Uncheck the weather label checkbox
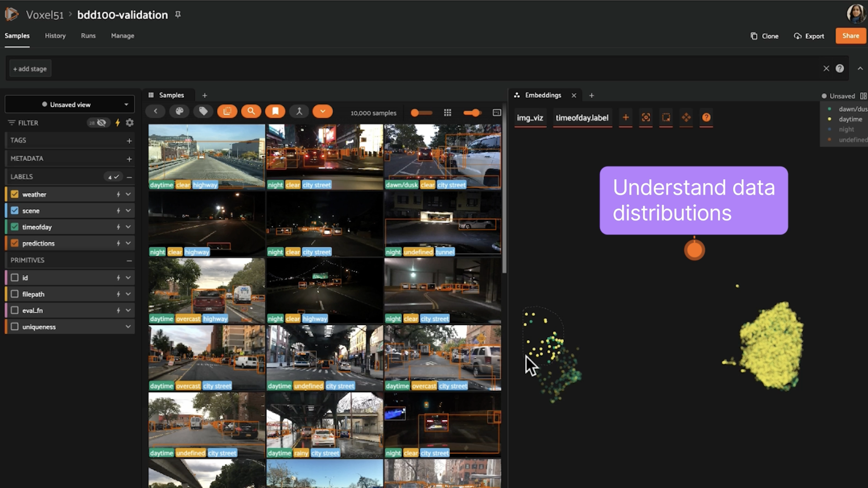Screen dimensions: 868x488 (15, 194)
